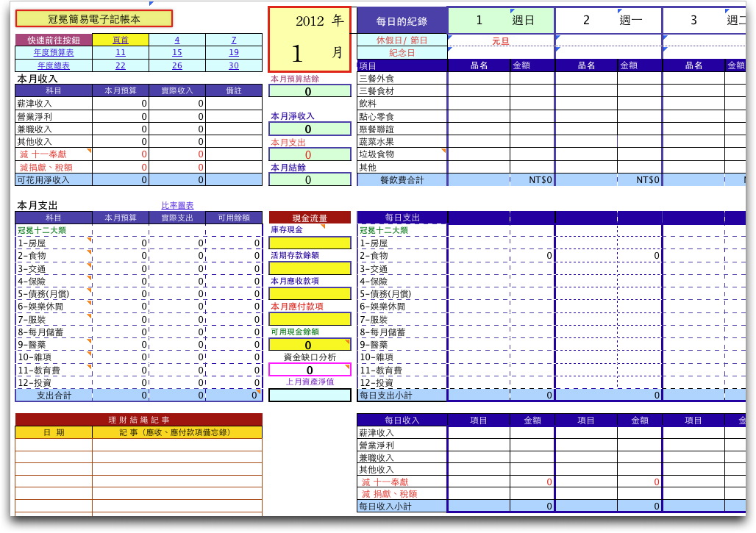Select first 日期 cell in 理財結繩記事
This screenshot has width=756, height=533.
[x=54, y=445]
